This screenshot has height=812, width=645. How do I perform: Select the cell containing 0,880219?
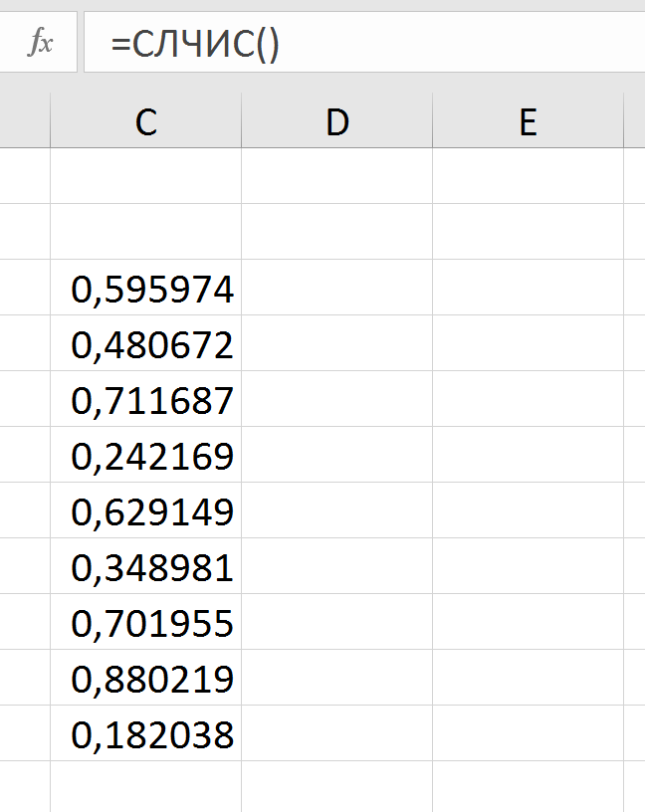(146, 678)
